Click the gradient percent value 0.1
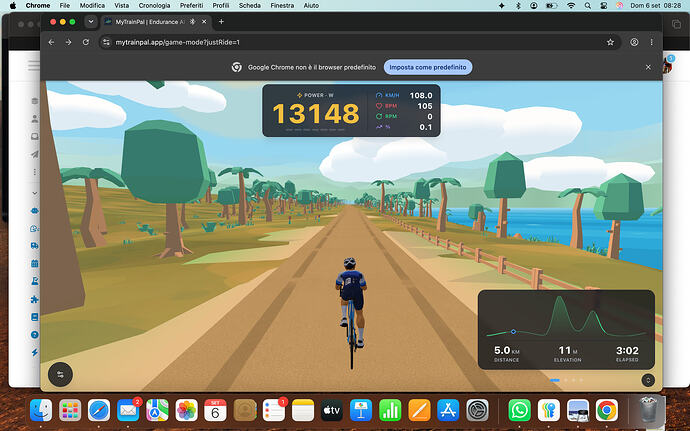 (x=426, y=127)
